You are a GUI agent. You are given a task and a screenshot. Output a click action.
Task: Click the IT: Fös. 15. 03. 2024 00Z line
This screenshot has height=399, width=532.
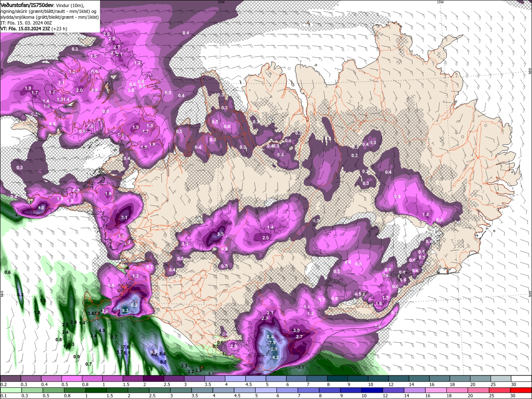pyautogui.click(x=27, y=23)
